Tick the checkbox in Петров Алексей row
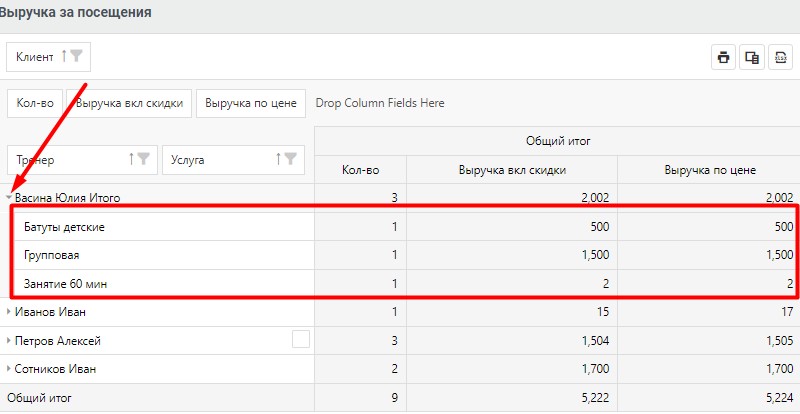This screenshot has width=800, height=414. coord(301,339)
